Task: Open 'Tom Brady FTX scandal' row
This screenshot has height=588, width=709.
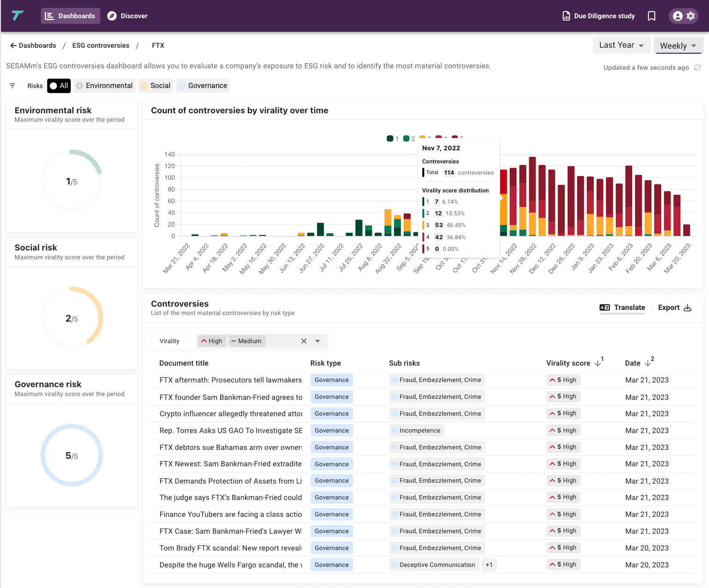Action: pyautogui.click(x=423, y=548)
